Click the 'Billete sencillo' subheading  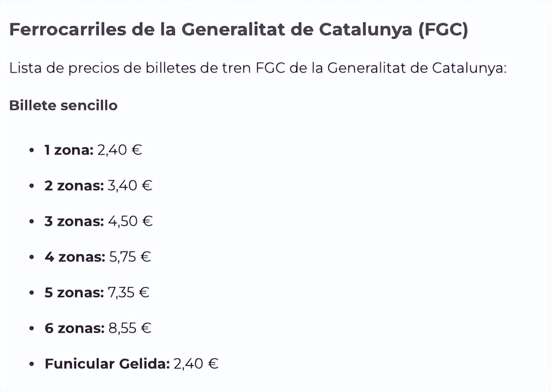click(63, 106)
